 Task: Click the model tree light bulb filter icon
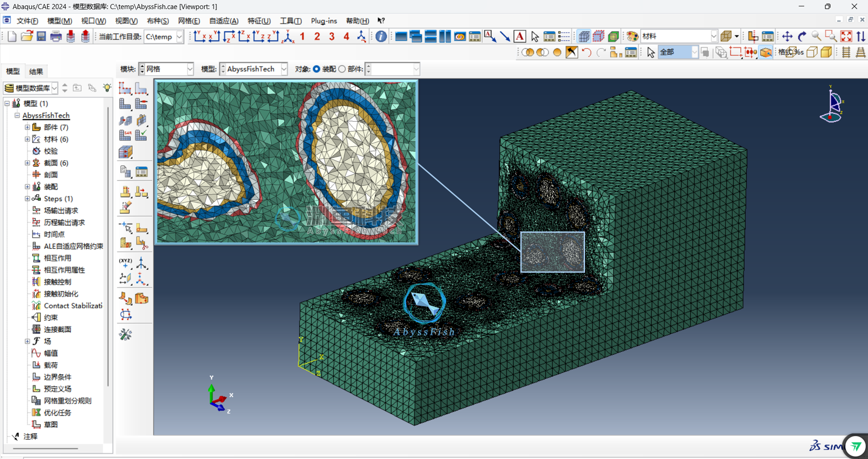click(107, 88)
